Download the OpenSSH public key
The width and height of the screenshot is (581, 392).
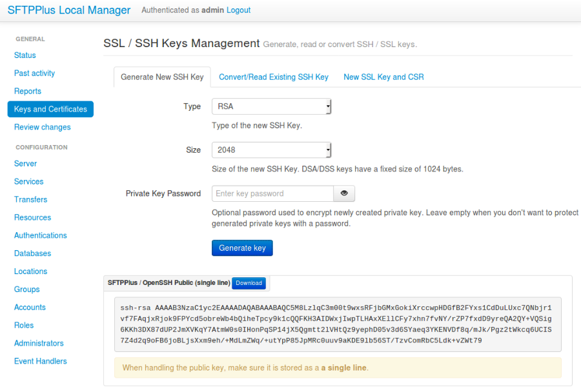tap(249, 283)
